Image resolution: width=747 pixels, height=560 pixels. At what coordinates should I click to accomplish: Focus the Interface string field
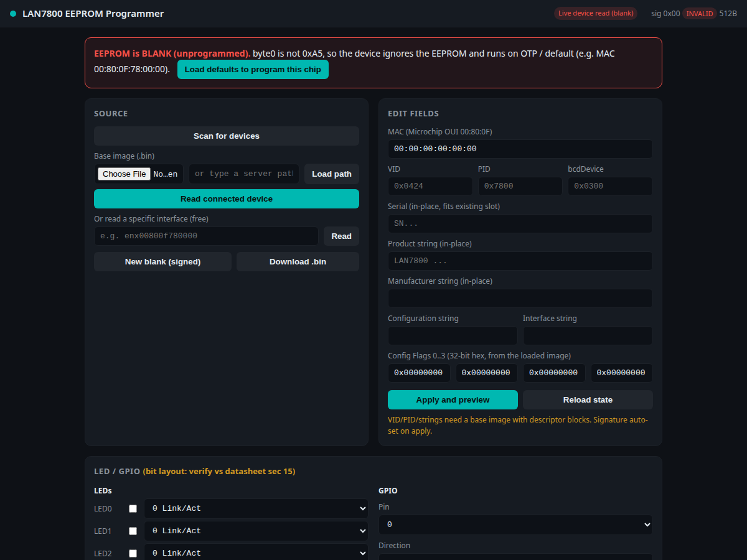point(588,335)
